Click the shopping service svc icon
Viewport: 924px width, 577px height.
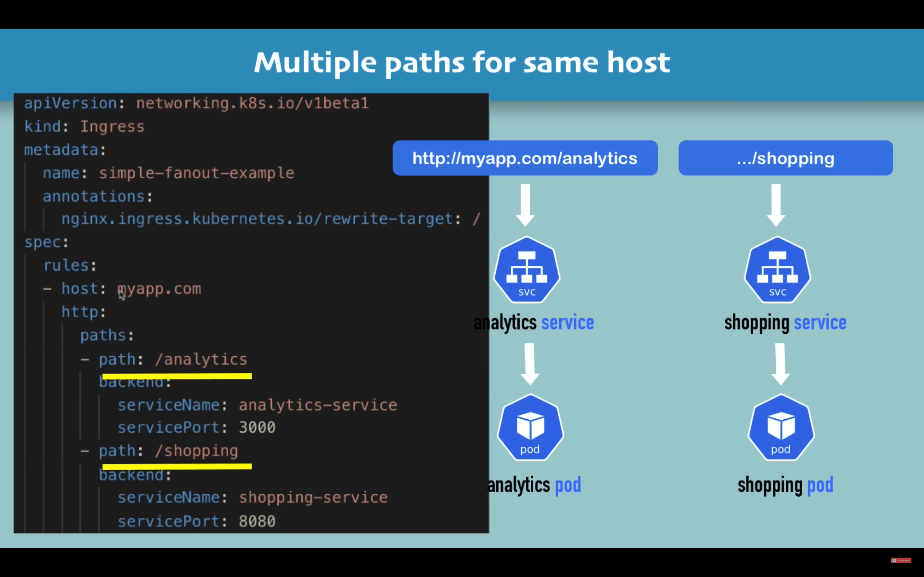click(x=777, y=270)
